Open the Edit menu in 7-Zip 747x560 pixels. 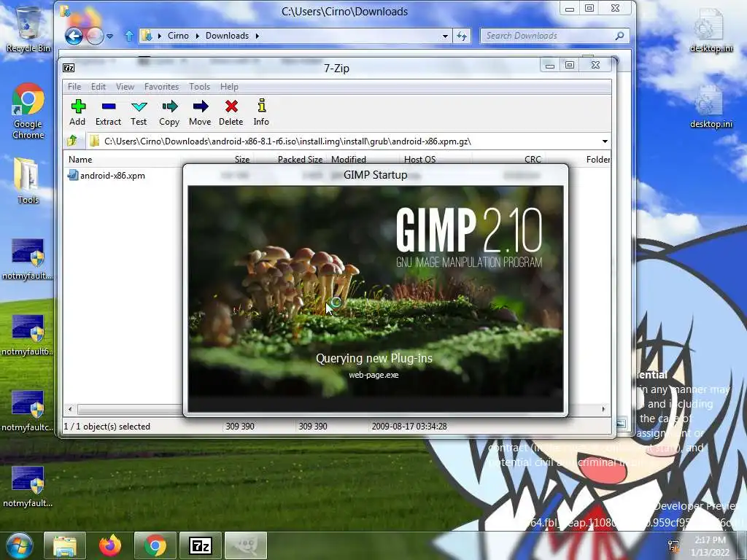[x=98, y=87]
